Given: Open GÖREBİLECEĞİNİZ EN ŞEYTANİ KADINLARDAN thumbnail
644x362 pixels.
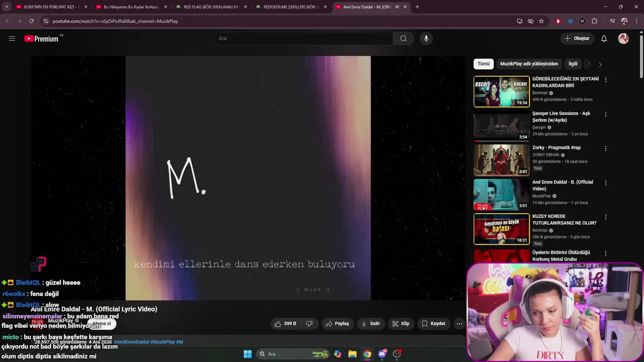Looking at the screenshot, I should (x=502, y=92).
